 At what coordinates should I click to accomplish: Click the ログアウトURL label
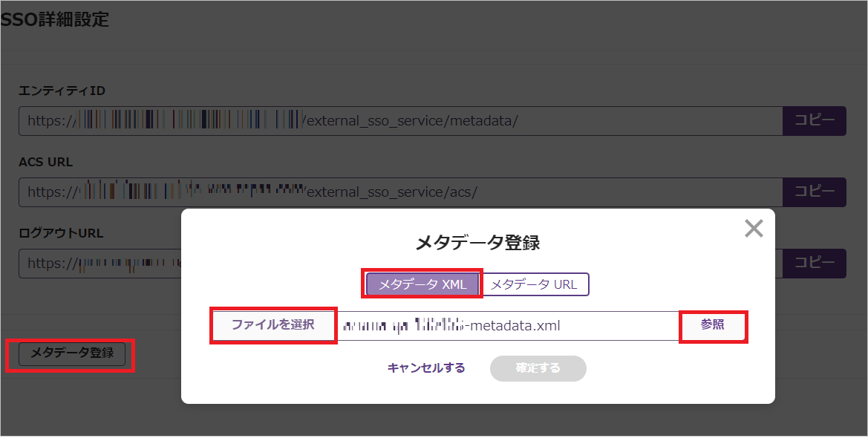[61, 233]
